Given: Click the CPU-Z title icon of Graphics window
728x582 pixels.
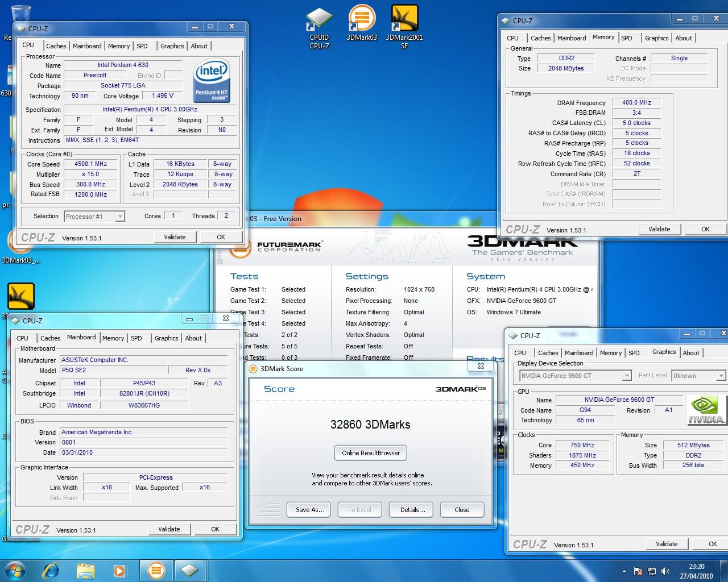Looking at the screenshot, I should tap(514, 336).
